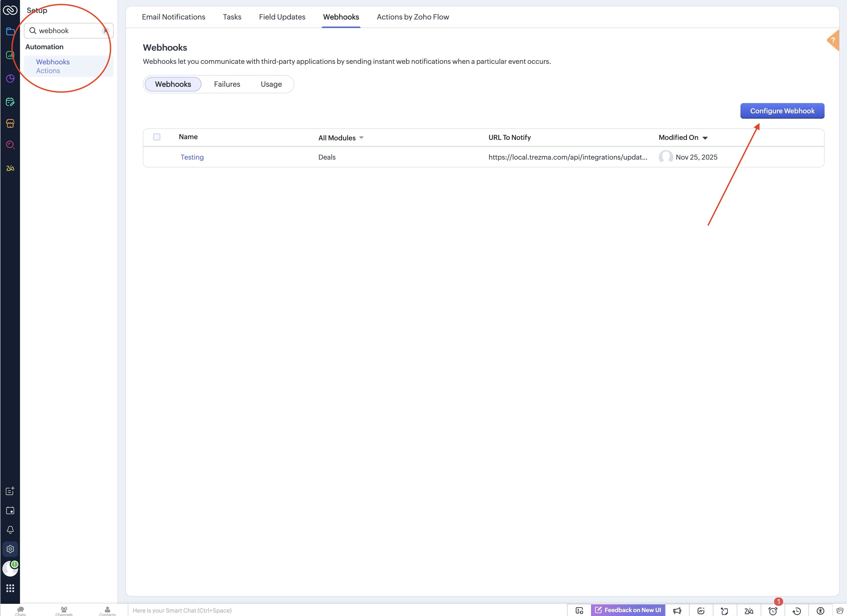Open the announcements megaphone in the bottom bar
The height and width of the screenshot is (616, 847).
(x=678, y=611)
